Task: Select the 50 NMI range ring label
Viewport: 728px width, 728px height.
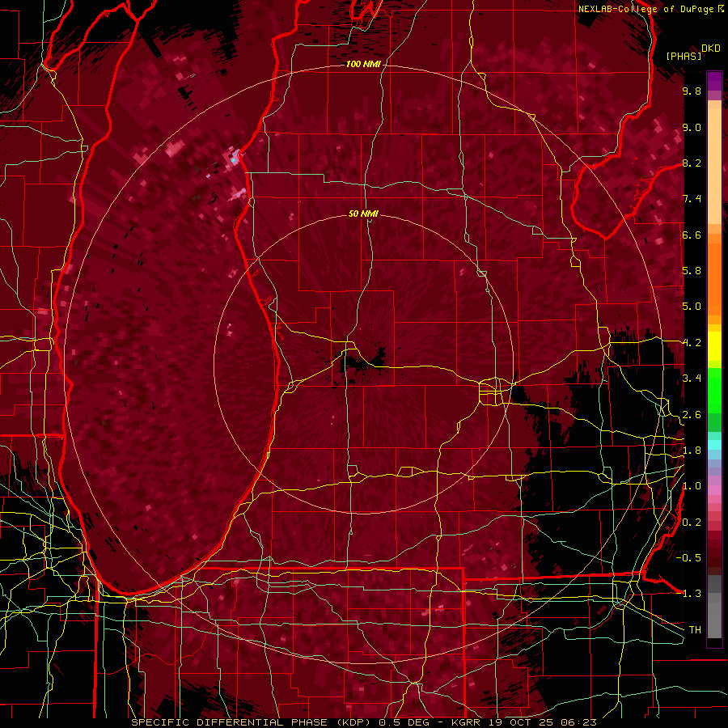Action: 363,214
